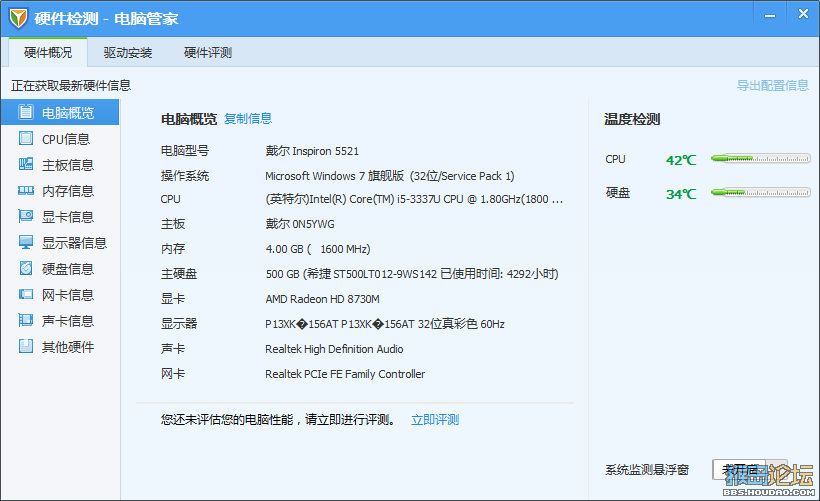Viewport: 820px width, 501px height.
Task: Click 导出配置信息 to export configuration
Action: [772, 86]
